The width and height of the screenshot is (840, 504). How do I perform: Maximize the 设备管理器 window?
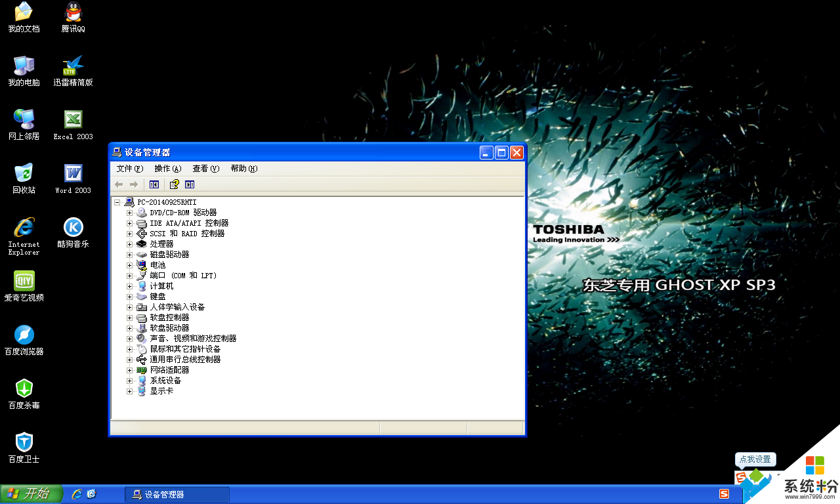[x=501, y=153]
